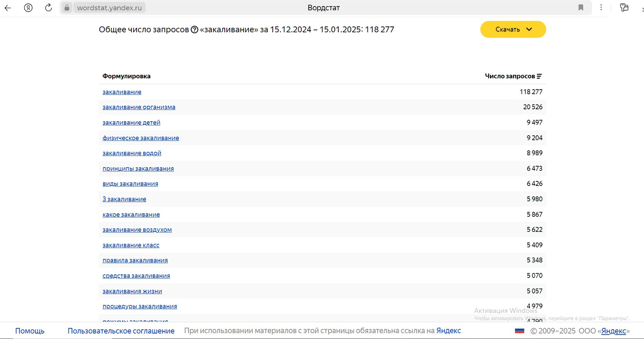Open the Yandex browser home icon
Viewport: 644px width, 339px height.
click(28, 8)
